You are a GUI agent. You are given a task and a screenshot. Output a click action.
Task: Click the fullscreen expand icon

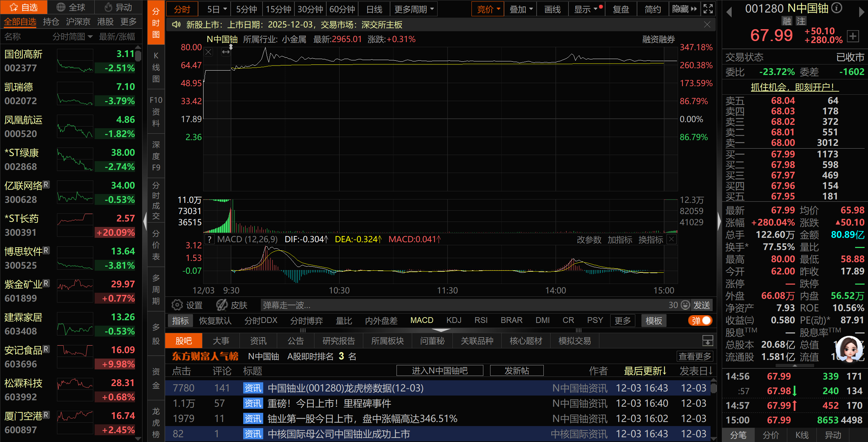[708, 9]
